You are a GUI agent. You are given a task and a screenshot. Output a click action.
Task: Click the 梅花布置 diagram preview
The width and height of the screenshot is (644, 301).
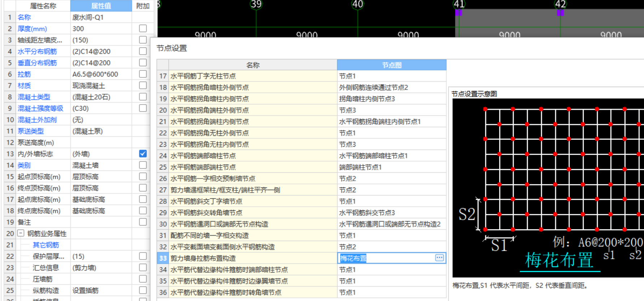click(x=548, y=188)
